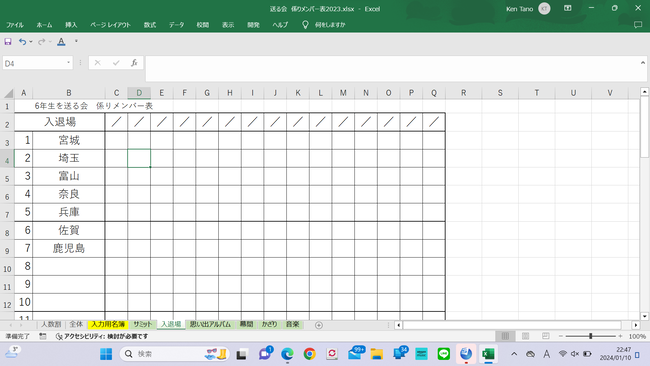Viewport: 650px width, 366px height.
Task: Cancel formula entry with X icon
Action: (x=97, y=63)
